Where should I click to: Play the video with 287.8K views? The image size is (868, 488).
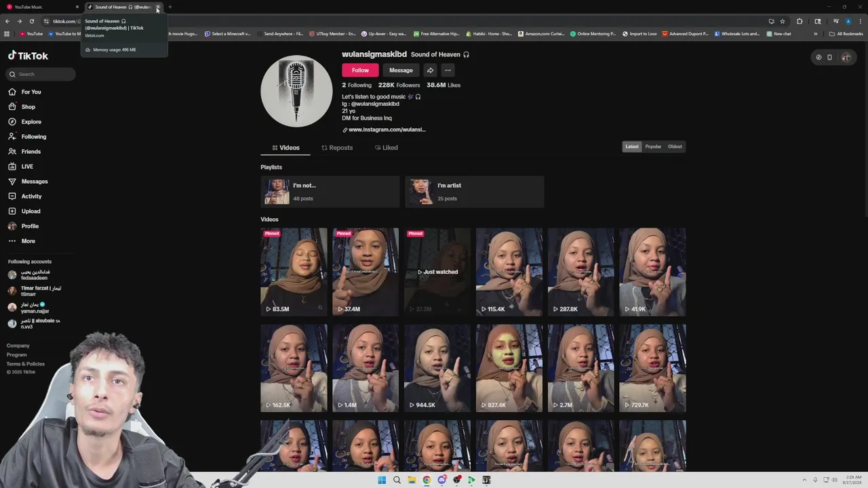pos(581,272)
